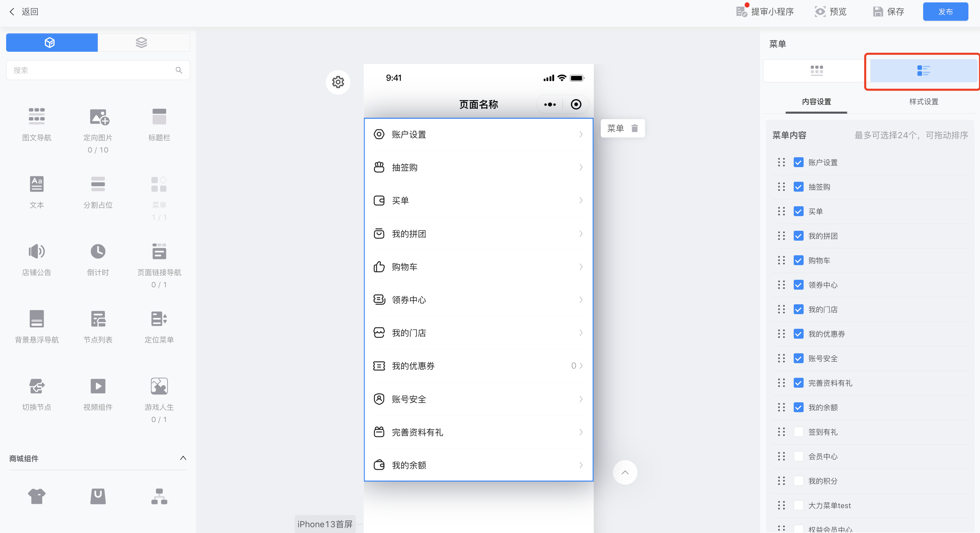Click the drag handle for 完善资料有礼
The width and height of the screenshot is (980, 533).
coord(781,383)
